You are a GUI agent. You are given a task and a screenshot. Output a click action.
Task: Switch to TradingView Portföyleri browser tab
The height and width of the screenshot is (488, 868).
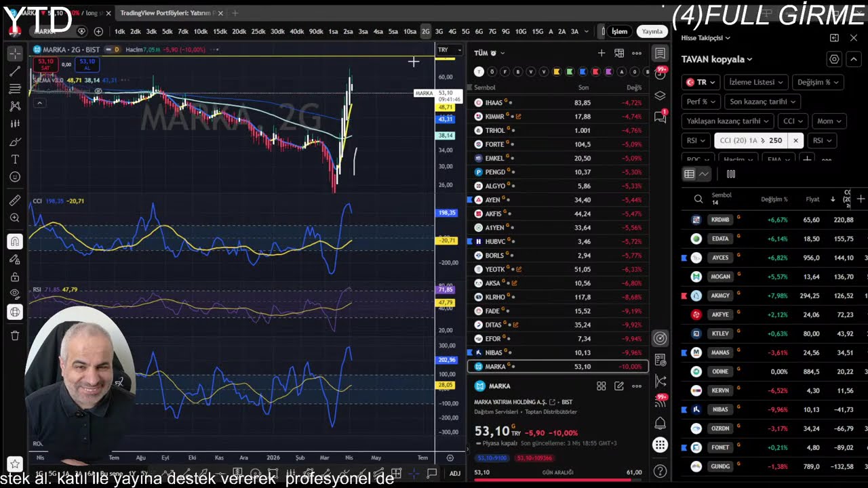coord(167,13)
